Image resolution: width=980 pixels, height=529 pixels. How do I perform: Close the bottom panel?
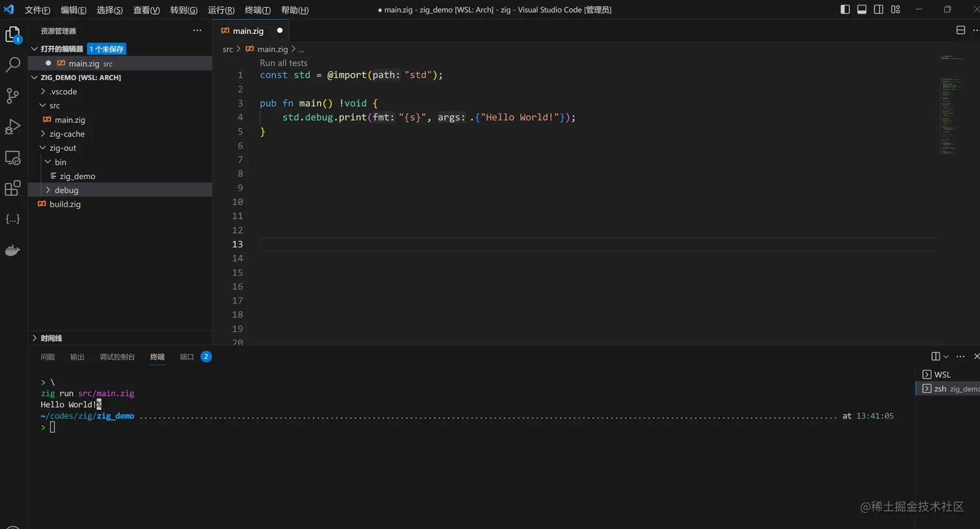976,357
